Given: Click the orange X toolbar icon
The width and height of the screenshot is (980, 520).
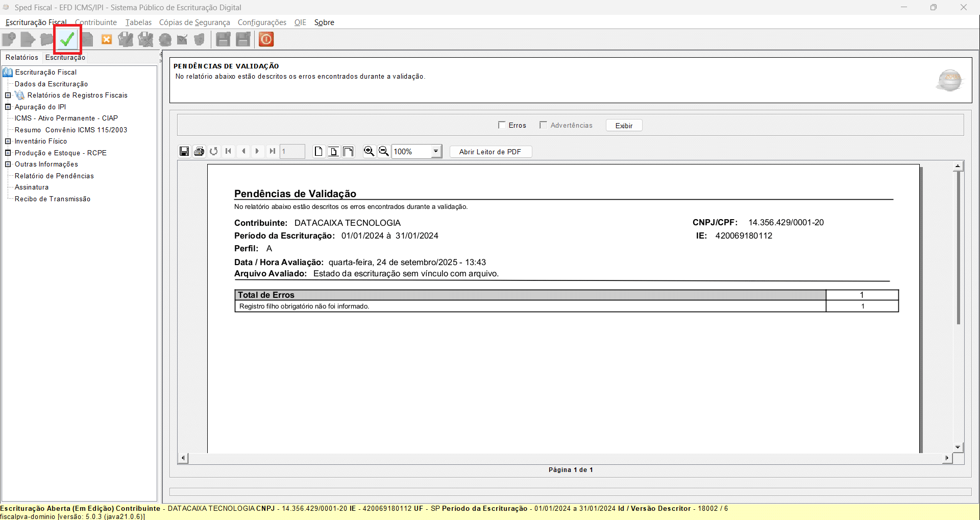Looking at the screenshot, I should (107, 39).
